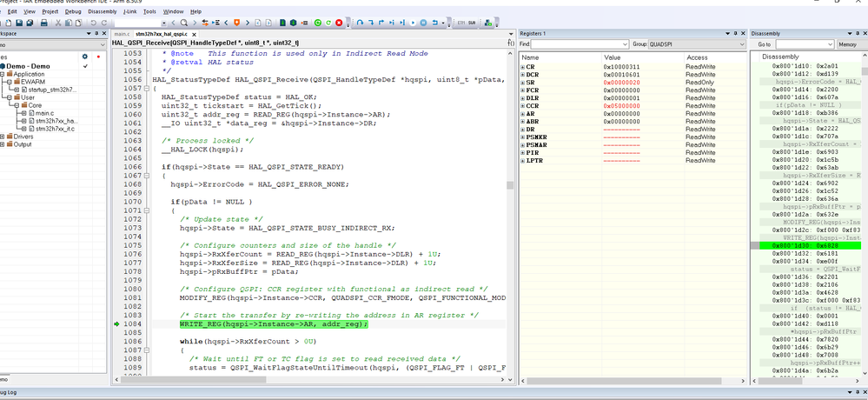
Task: Open Find with the magnifier icon
Action: tap(184, 23)
